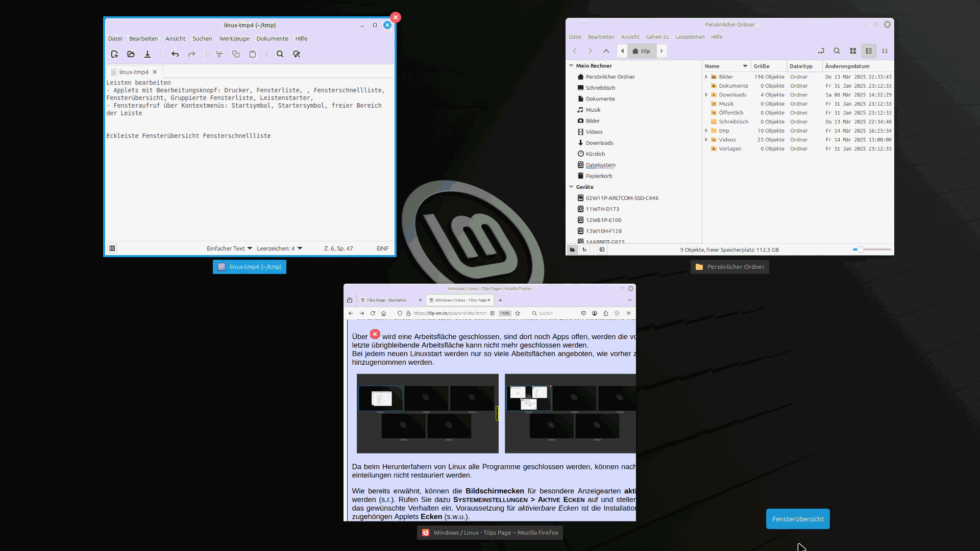Open the Werkzeuge menu in text editor
This screenshot has width=980, height=551.
(x=234, y=39)
